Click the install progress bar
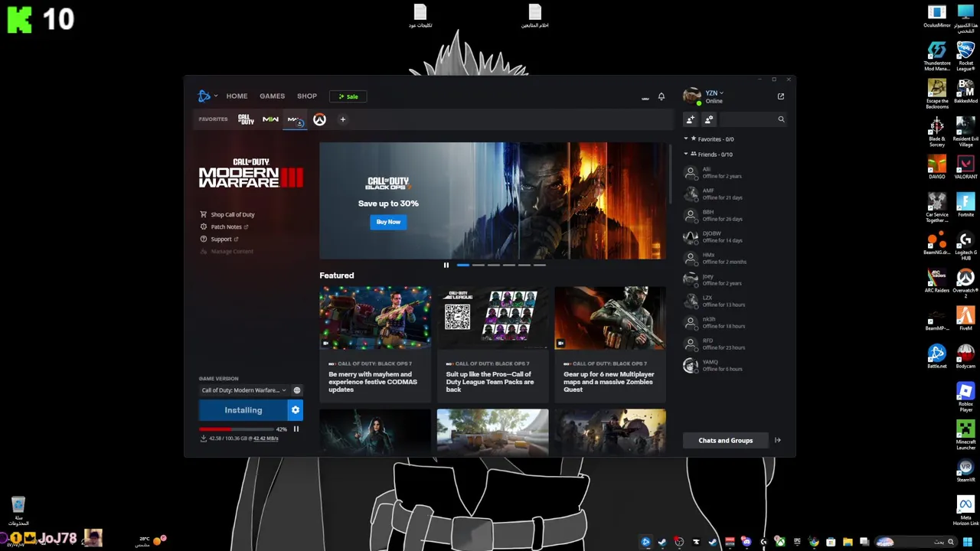This screenshot has height=551, width=980. point(236,429)
